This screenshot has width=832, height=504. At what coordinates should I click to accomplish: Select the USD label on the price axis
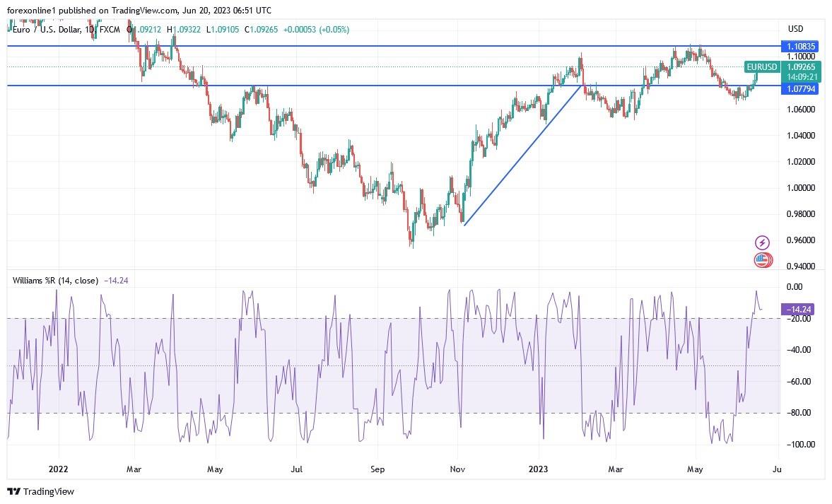pyautogui.click(x=795, y=29)
